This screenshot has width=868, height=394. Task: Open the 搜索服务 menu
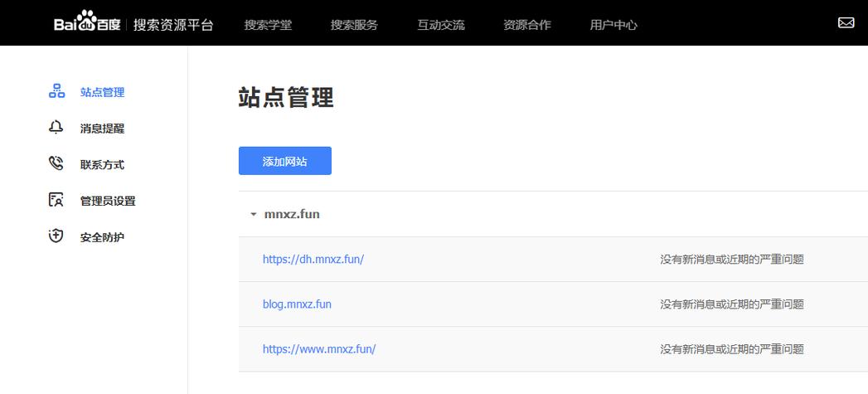(354, 25)
